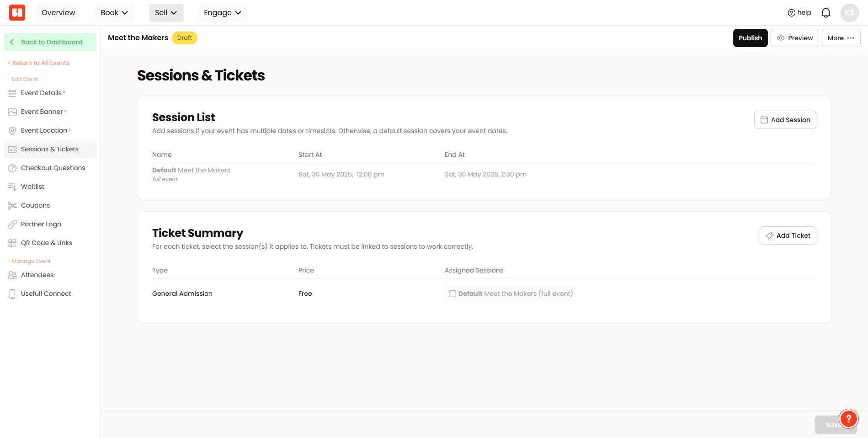Click the QR Code grid icon

[12, 243]
